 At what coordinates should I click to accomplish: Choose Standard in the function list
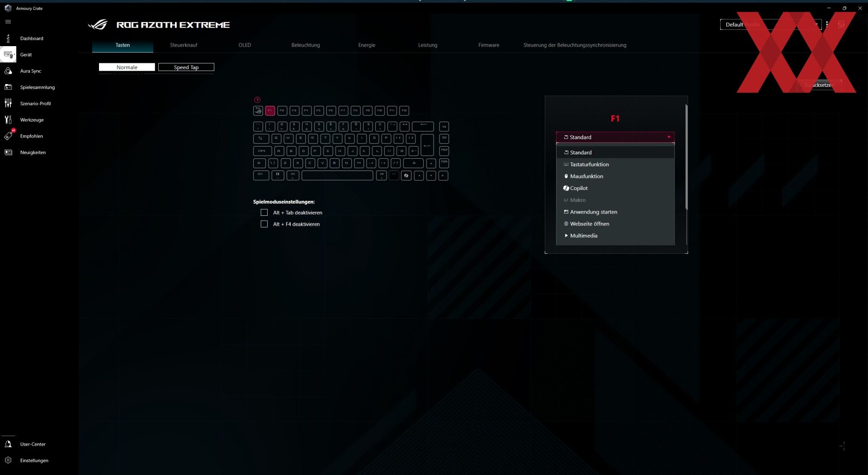pos(615,152)
